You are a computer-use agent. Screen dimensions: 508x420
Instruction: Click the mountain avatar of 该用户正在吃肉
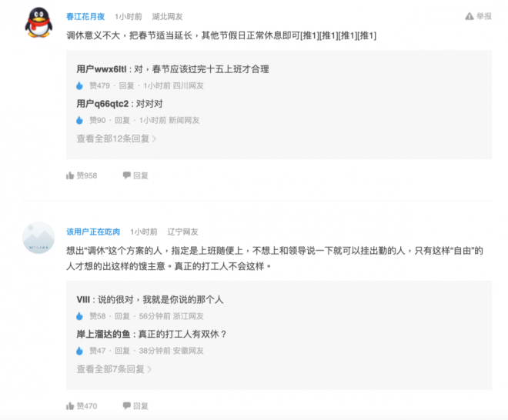38,238
